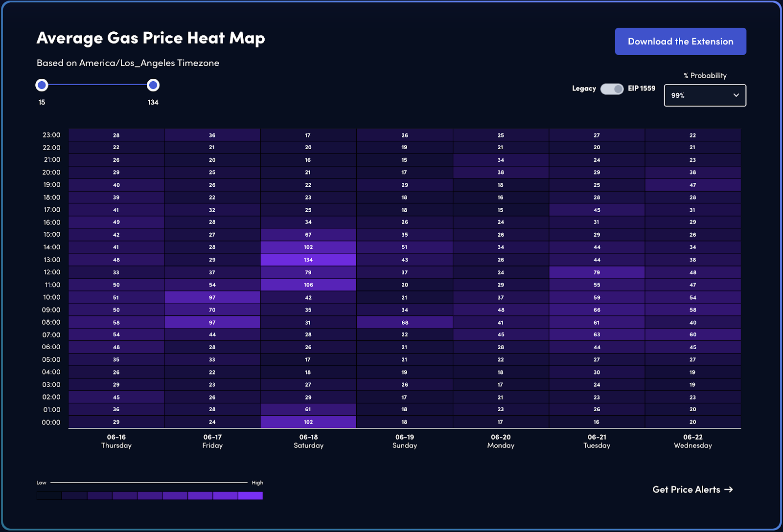Screen dimensions: 783x532
Task: Click the 06-22 Wednesday column label
Action: (692, 442)
